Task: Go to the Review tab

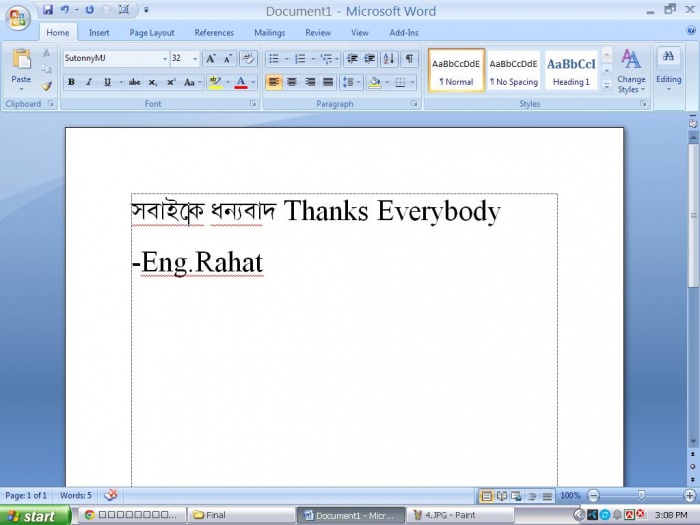Action: (318, 33)
